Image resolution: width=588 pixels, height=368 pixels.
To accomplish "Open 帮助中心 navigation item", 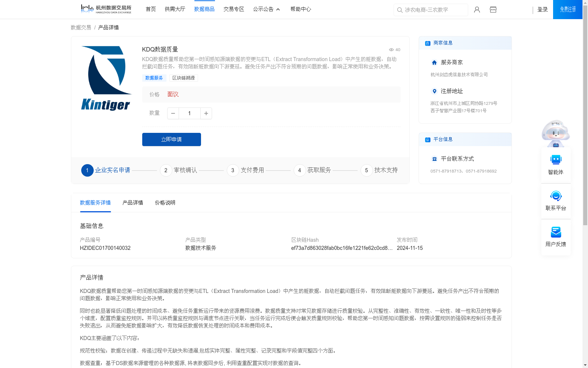I will point(301,9).
